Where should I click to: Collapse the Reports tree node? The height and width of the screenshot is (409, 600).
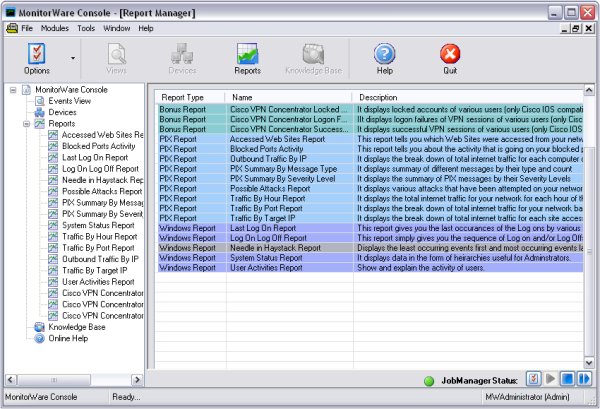click(26, 124)
